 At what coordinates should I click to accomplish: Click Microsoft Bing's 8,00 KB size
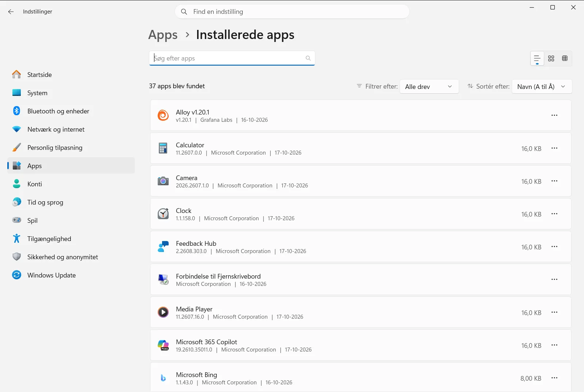(x=531, y=379)
